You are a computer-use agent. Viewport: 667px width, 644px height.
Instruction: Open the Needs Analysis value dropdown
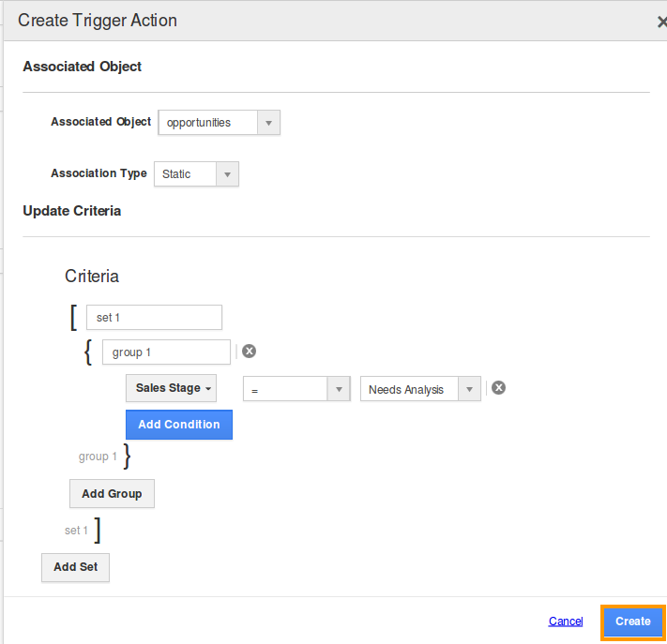click(420, 389)
